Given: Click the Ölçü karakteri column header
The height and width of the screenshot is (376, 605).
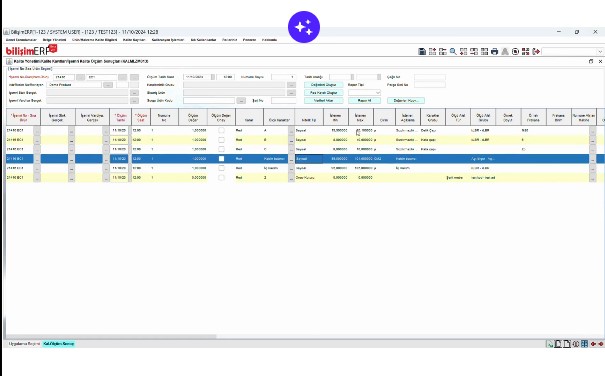Looking at the screenshot, I should click(x=279, y=117).
